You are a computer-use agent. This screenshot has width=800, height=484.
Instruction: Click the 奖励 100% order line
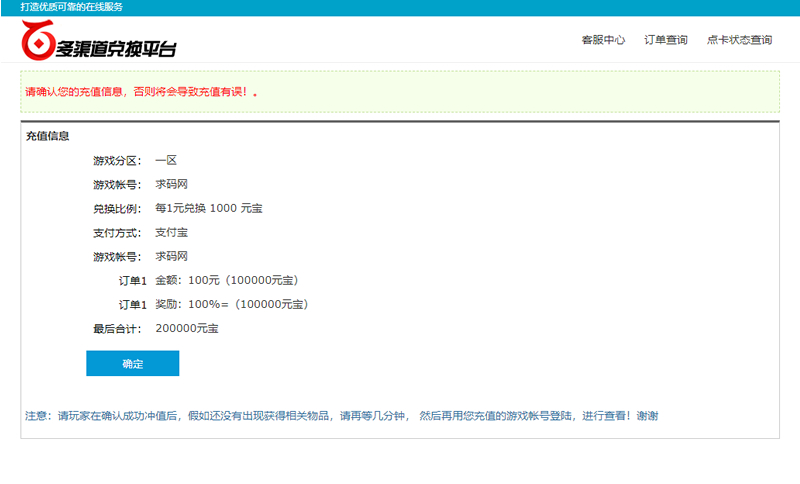[x=230, y=304]
